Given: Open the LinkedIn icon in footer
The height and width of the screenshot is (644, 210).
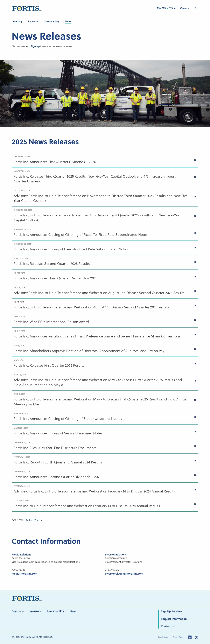Looking at the screenshot, I should click(190, 637).
